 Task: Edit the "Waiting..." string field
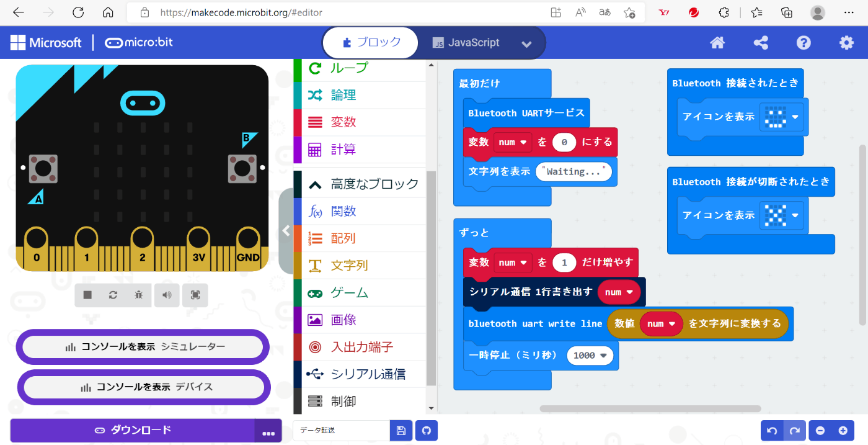pyautogui.click(x=573, y=172)
